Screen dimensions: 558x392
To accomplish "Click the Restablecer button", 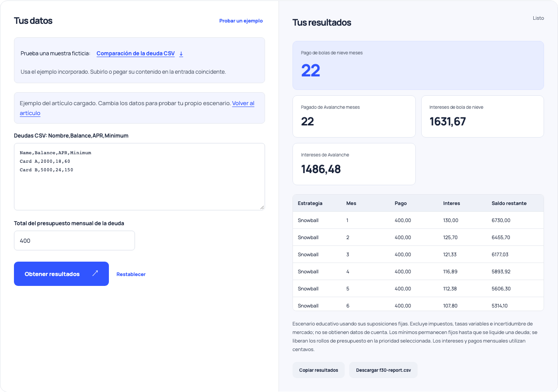I will pyautogui.click(x=131, y=274).
